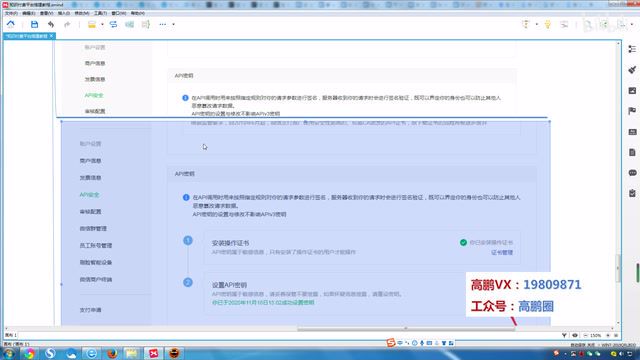
Task: Switch to the XMind taskbar icon
Action: pyautogui.click(x=153, y=353)
